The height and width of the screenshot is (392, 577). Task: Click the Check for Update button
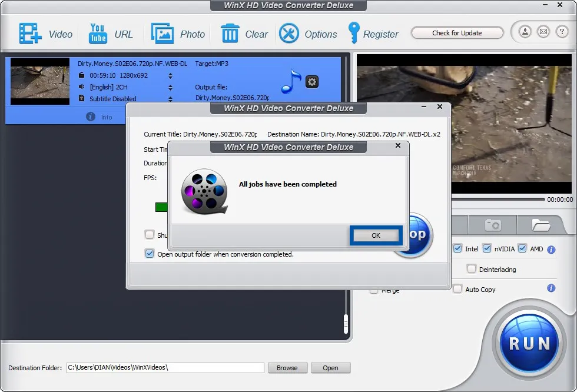click(457, 33)
